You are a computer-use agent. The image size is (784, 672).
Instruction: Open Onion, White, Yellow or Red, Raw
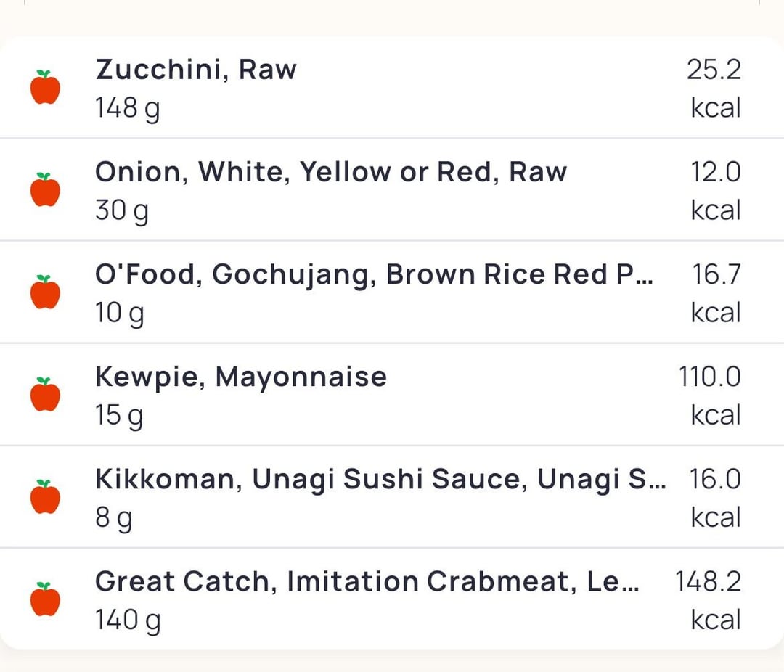pos(392,190)
